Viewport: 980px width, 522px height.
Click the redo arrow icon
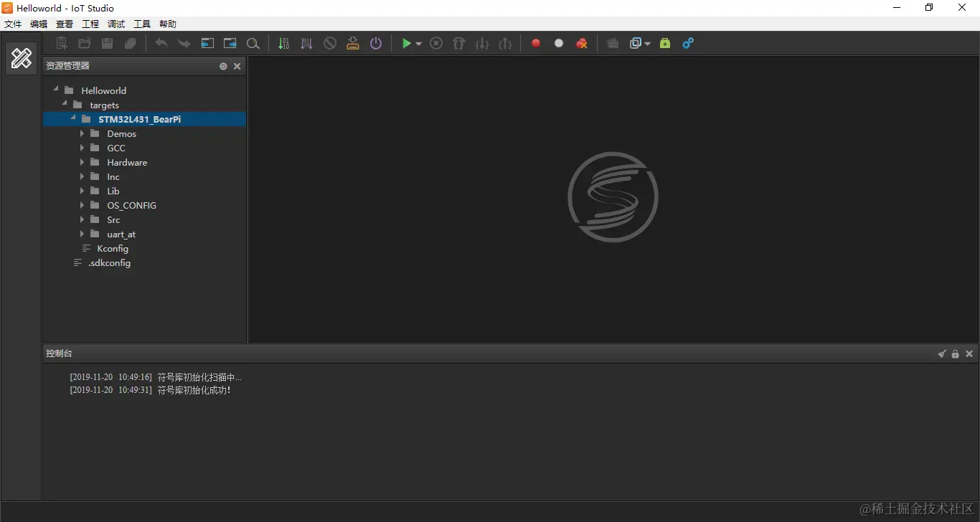184,43
